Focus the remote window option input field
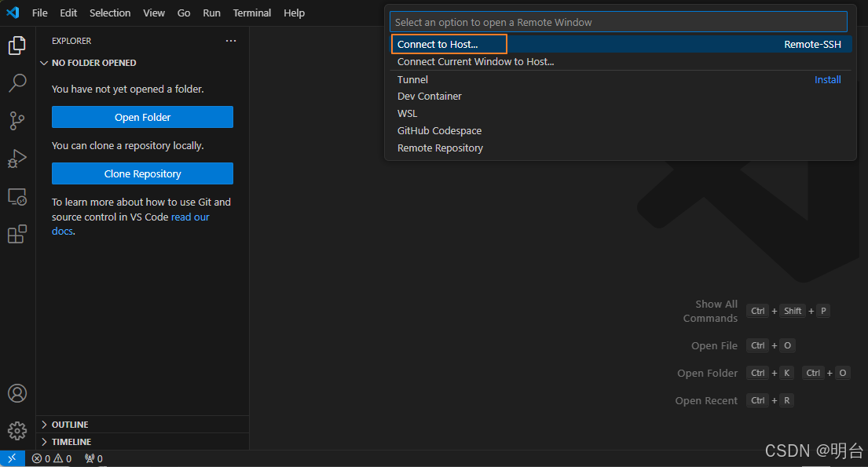 click(618, 22)
